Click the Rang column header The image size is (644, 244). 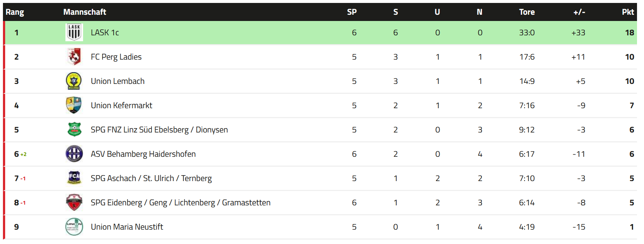pos(15,12)
